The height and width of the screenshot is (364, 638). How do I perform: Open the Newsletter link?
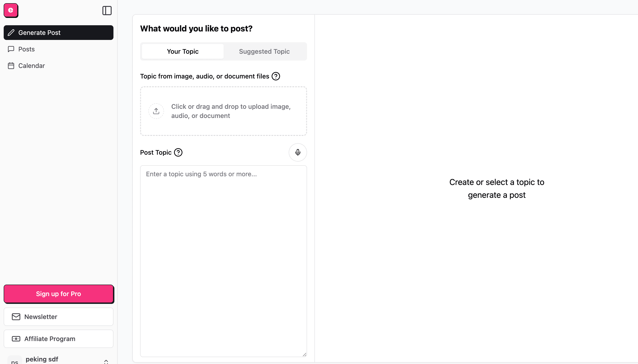tap(59, 317)
